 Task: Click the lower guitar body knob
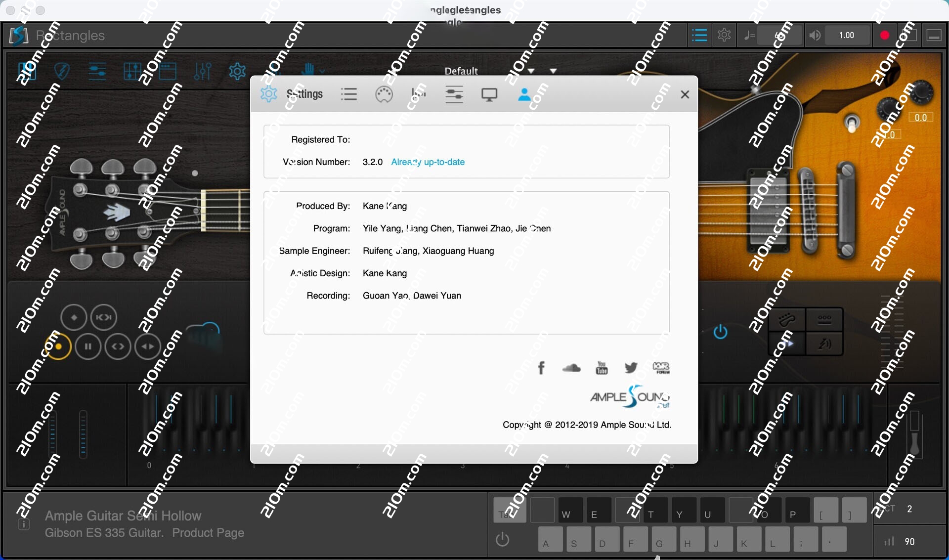pyautogui.click(x=890, y=110)
